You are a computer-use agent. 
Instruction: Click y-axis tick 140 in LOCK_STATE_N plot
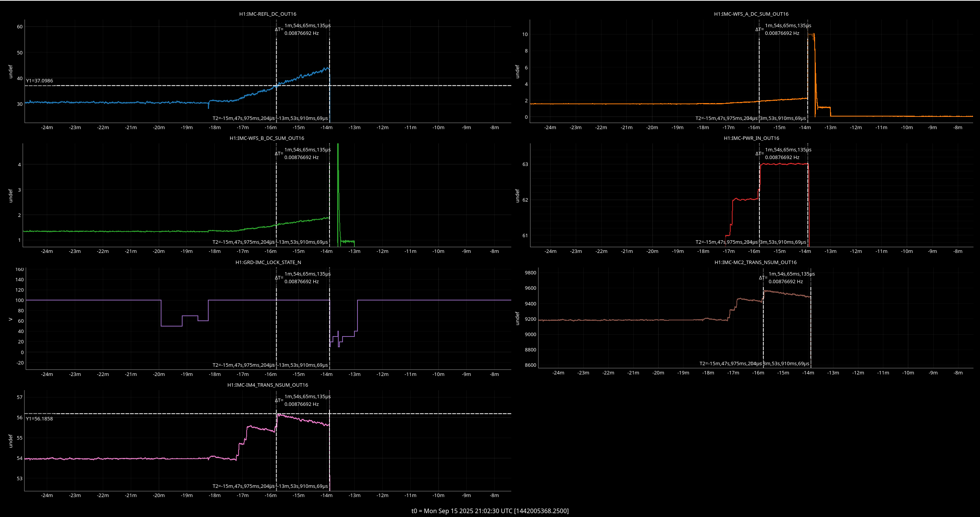[20, 279]
